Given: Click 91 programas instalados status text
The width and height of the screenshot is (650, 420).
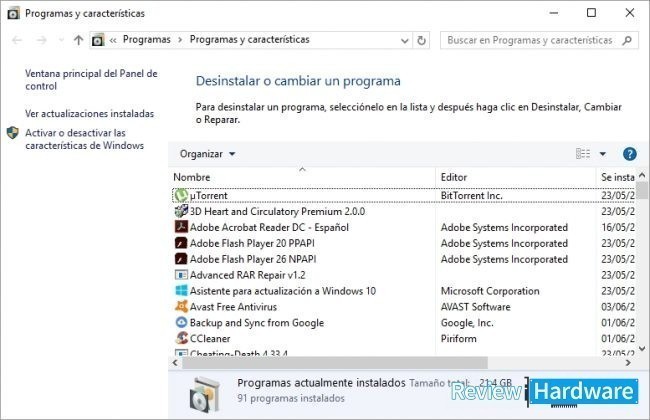Looking at the screenshot, I should [291, 398].
